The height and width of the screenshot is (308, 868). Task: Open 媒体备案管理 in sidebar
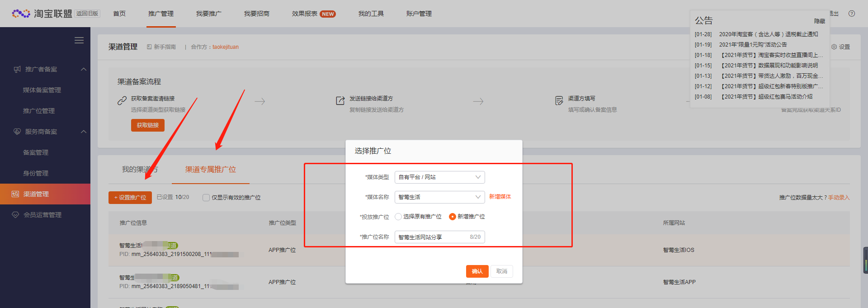pyautogui.click(x=42, y=90)
